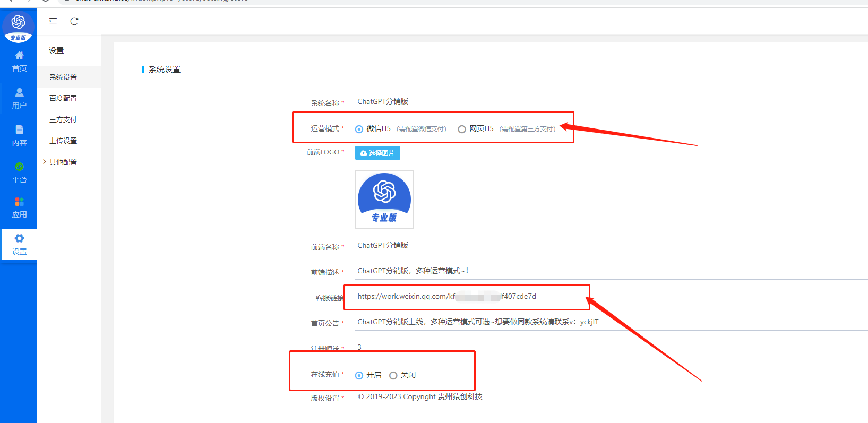Click the 运营模式 field label
This screenshot has width=868, height=423.
coord(325,129)
